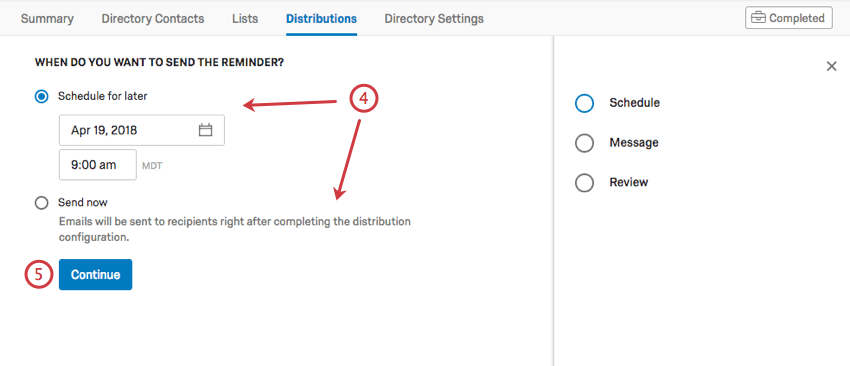Click the Review step label

[x=629, y=182]
